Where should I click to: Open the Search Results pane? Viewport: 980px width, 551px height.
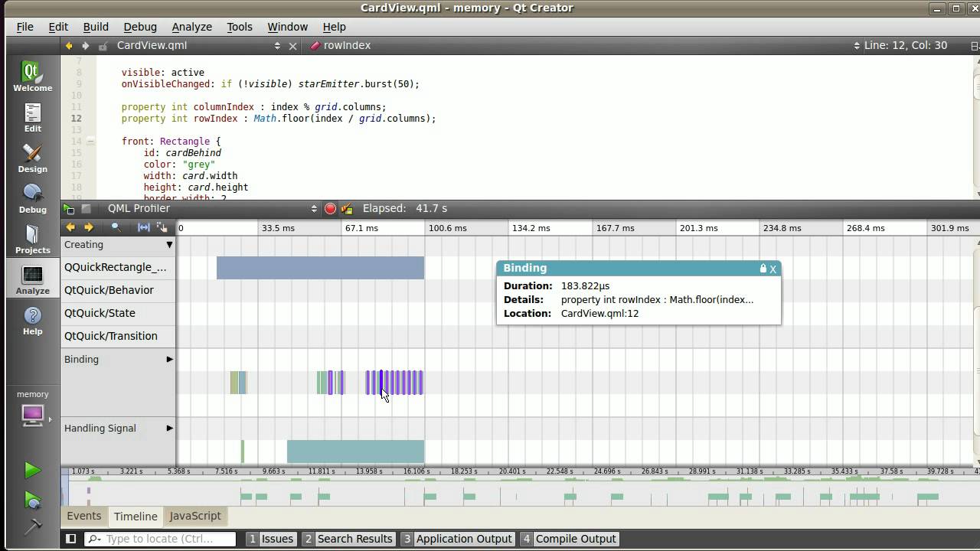[348, 539]
